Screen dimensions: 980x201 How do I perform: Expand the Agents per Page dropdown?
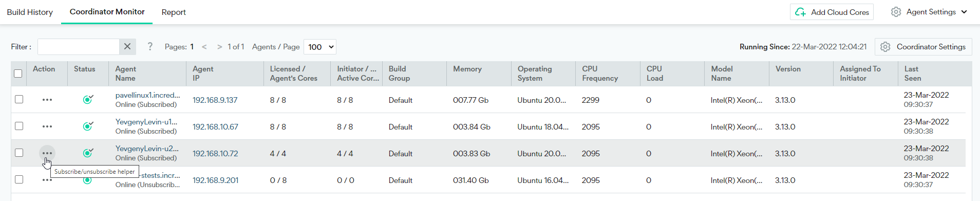pos(320,47)
